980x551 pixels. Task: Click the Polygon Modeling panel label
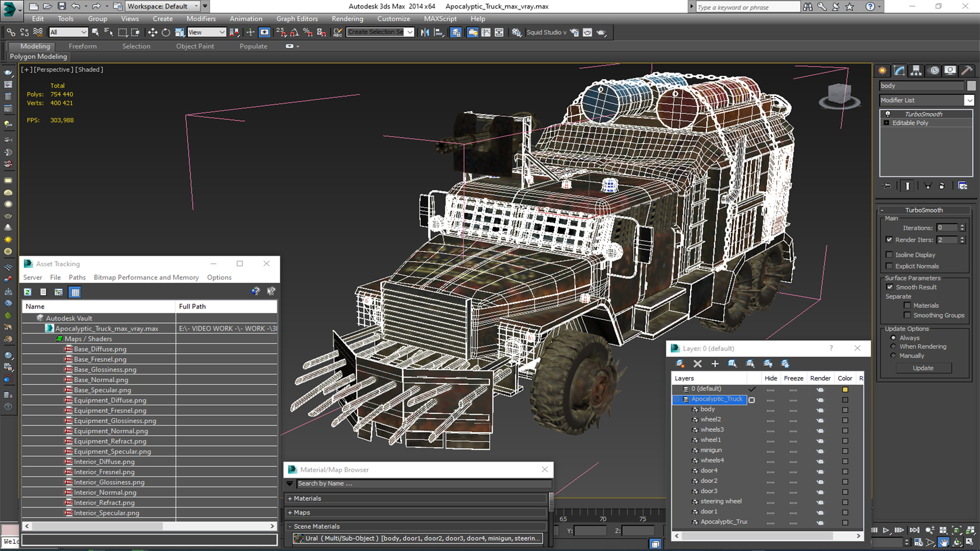click(x=38, y=57)
